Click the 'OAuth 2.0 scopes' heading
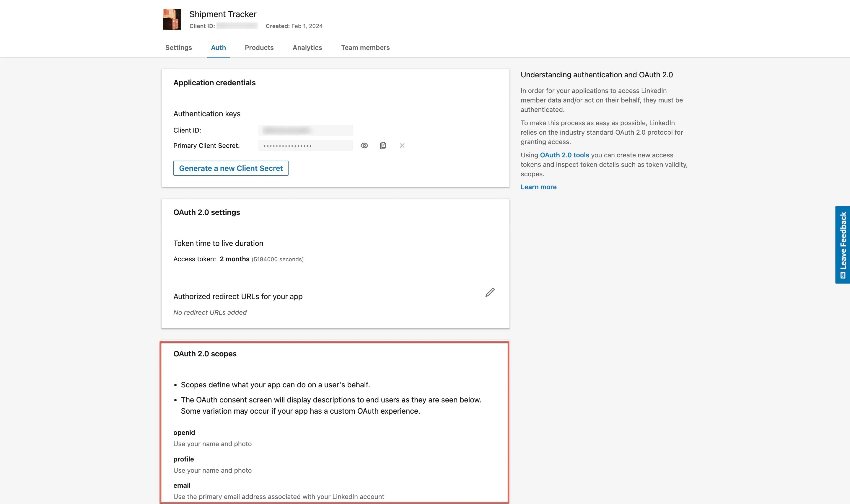 [x=205, y=354]
